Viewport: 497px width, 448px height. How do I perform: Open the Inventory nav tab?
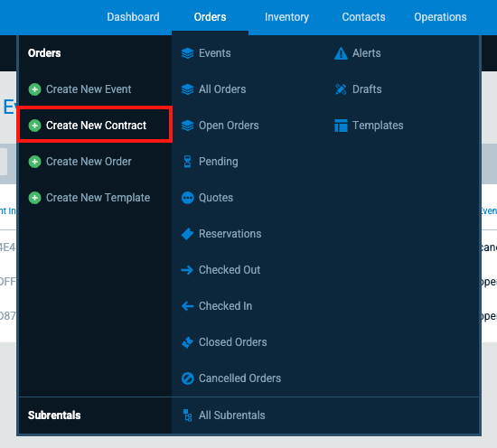click(x=286, y=17)
